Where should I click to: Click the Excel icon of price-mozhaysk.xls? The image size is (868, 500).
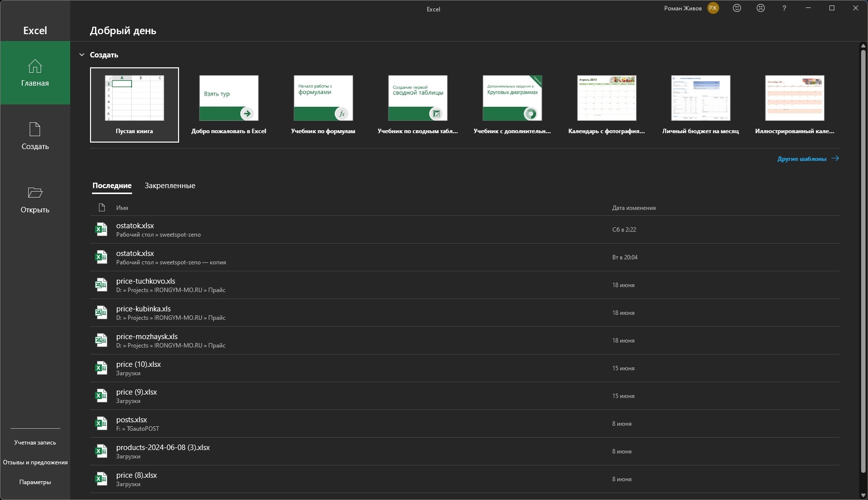pyautogui.click(x=101, y=341)
